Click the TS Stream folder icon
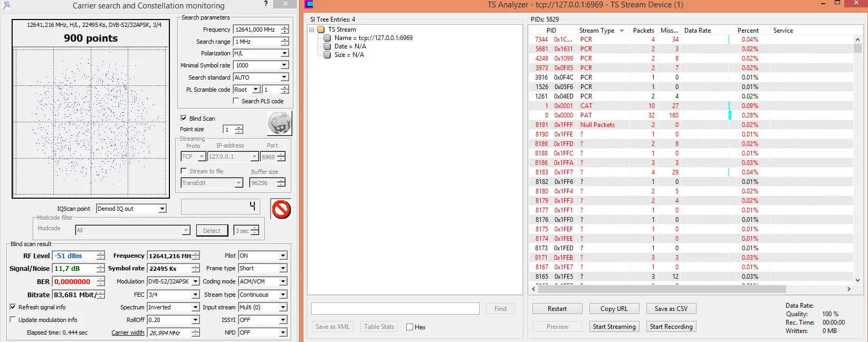 coord(321,30)
